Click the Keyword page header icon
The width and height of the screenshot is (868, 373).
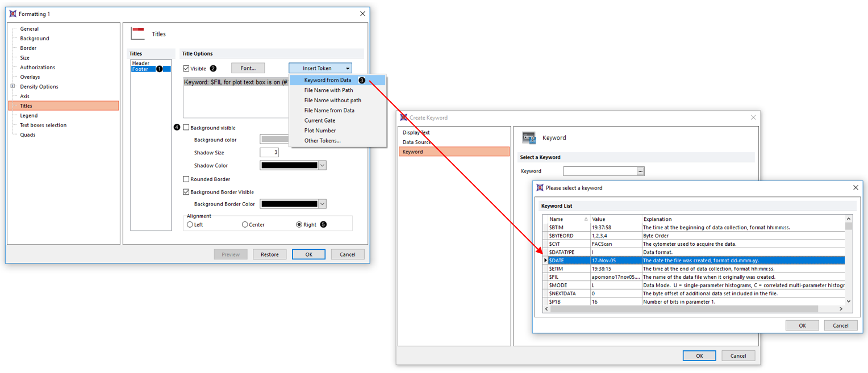[x=529, y=137]
